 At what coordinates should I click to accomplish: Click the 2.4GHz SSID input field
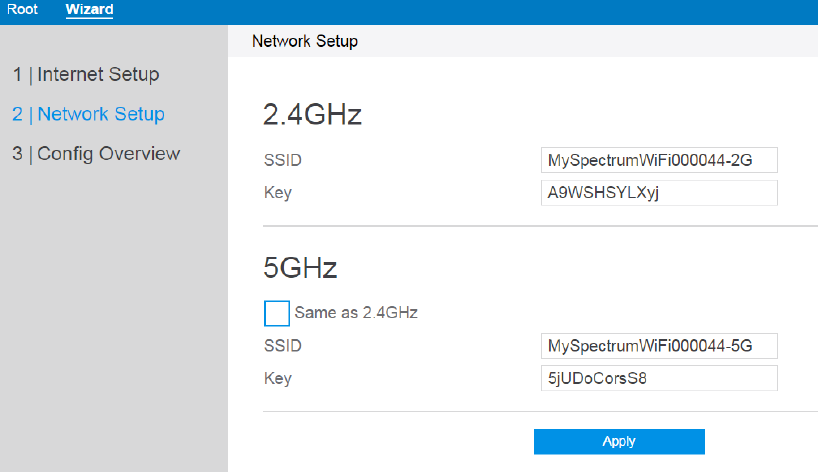(658, 160)
